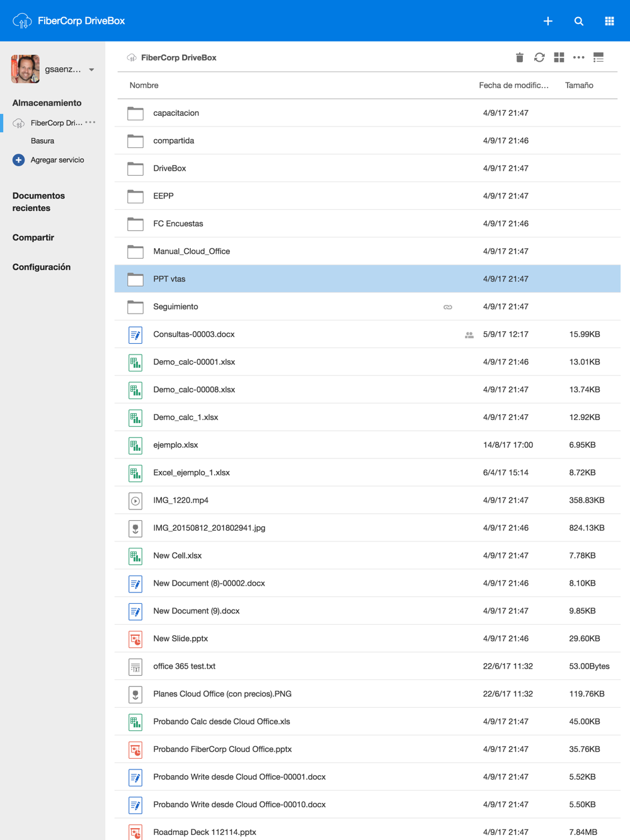The width and height of the screenshot is (630, 840).
Task: Click the New Document (8)-00002.docx icon
Action: point(135,584)
